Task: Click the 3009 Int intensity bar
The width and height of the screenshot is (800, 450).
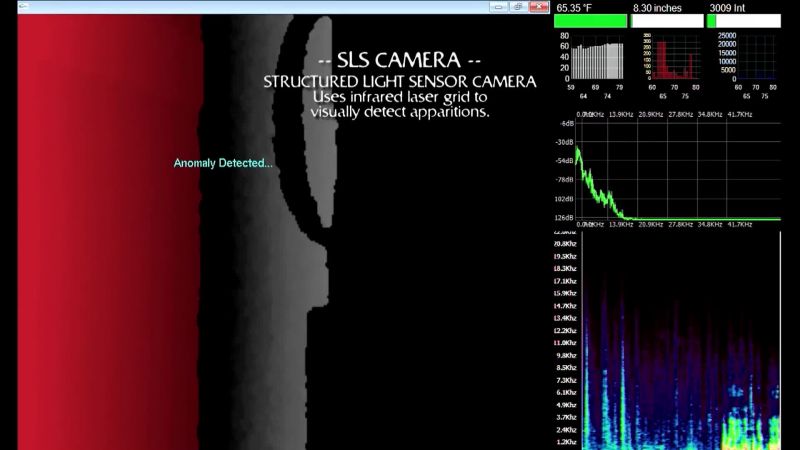Action: [743, 21]
